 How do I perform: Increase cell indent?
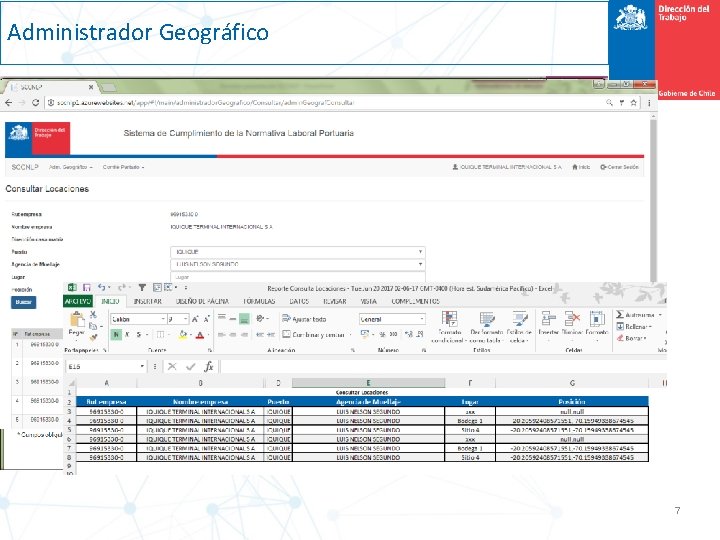tap(271, 335)
